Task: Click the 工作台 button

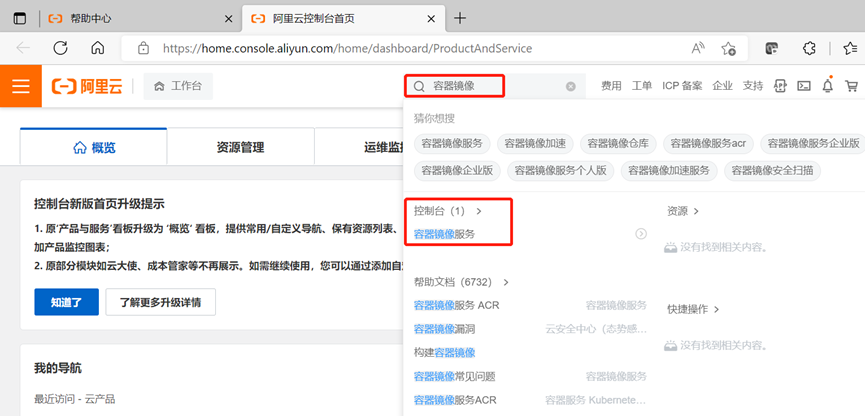Action: pyautogui.click(x=178, y=86)
